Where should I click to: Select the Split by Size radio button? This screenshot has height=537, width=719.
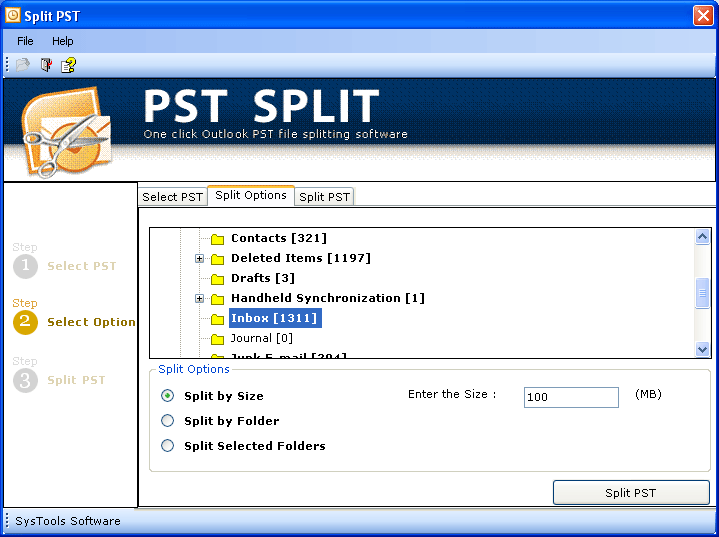coord(167,396)
